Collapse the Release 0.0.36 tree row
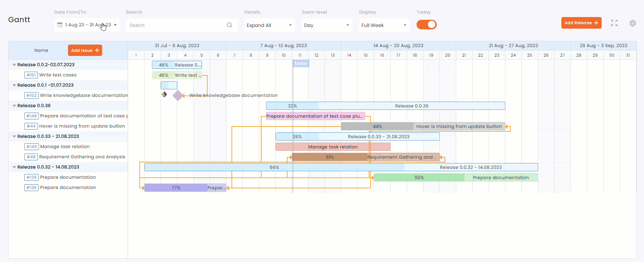The image size is (644, 262). [x=14, y=106]
